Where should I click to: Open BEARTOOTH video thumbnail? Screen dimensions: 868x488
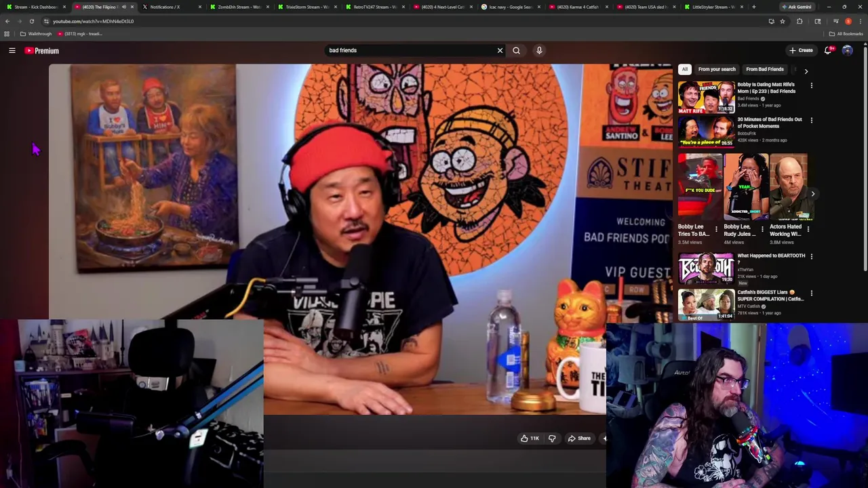pyautogui.click(x=706, y=268)
